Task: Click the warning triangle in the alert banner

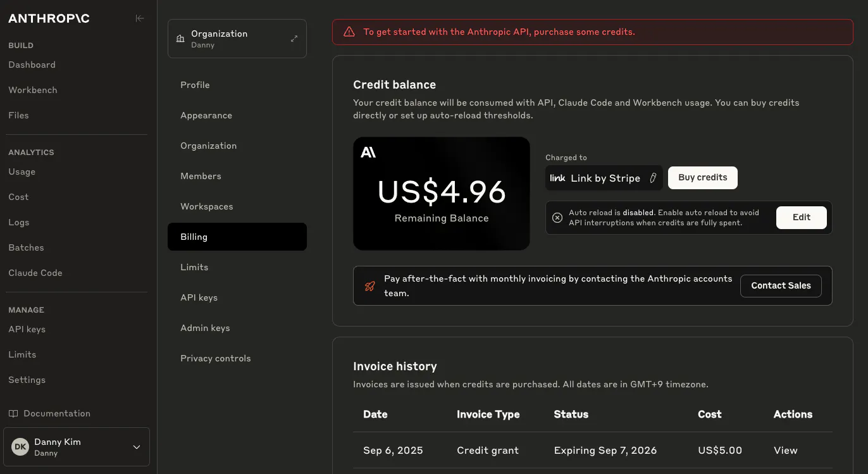Action: (x=349, y=32)
